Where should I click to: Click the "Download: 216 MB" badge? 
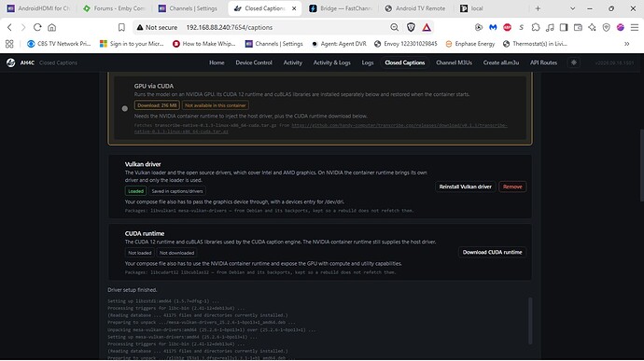point(157,105)
